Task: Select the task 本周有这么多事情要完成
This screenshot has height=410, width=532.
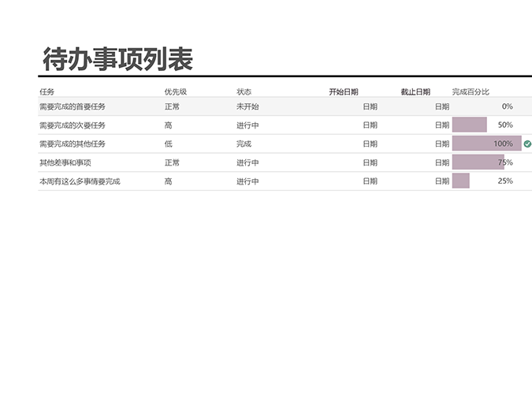Action: [80, 181]
